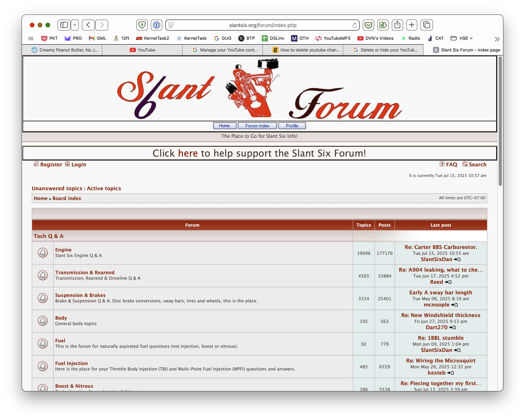
Task: Click the speech-bubble icon beside the Engine forum
Action: pyautogui.click(x=43, y=253)
